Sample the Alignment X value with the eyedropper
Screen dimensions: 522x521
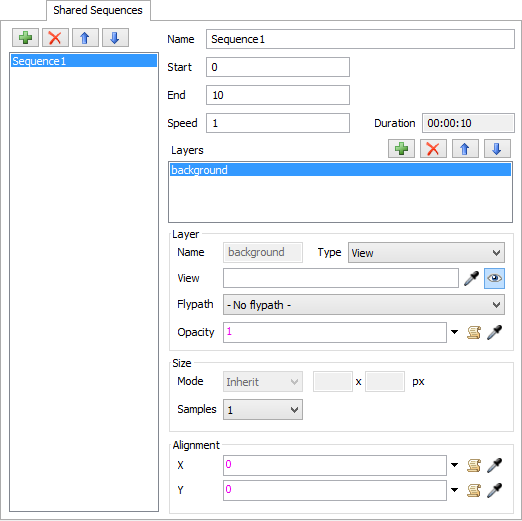pyautogui.click(x=494, y=465)
